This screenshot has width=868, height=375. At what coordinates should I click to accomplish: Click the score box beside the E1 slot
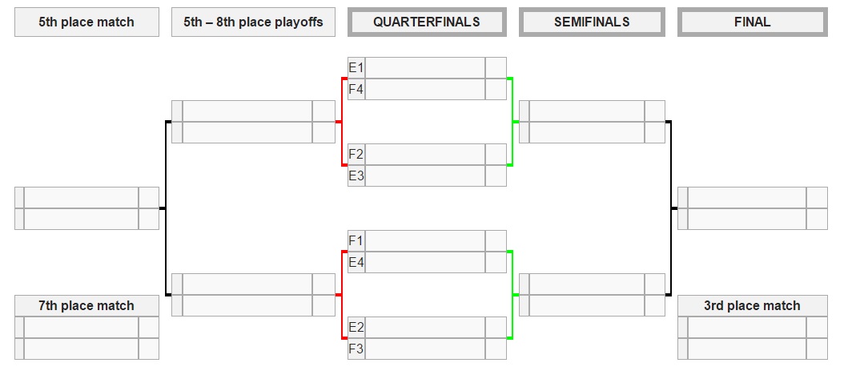pos(496,68)
